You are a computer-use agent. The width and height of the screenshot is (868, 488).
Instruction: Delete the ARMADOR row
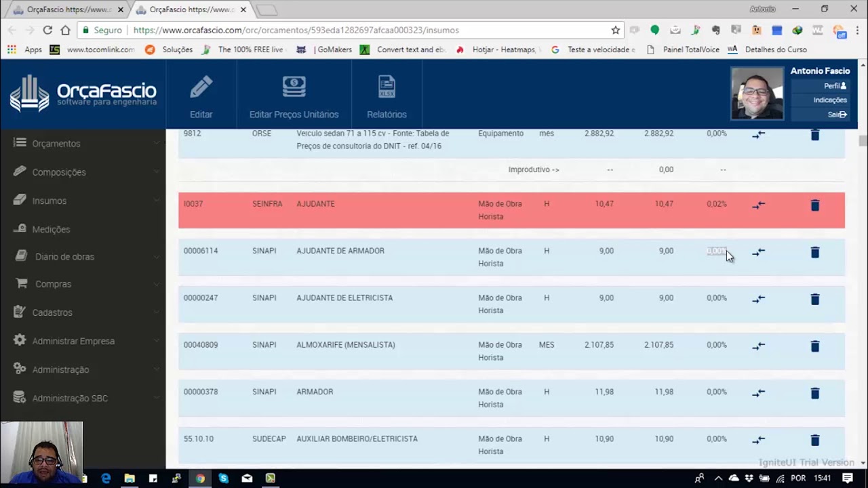click(815, 392)
